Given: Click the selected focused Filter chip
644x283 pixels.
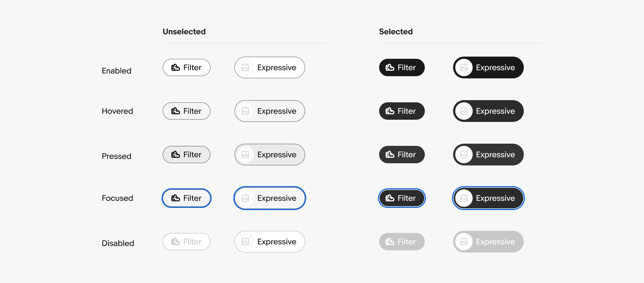Looking at the screenshot, I should (402, 198).
